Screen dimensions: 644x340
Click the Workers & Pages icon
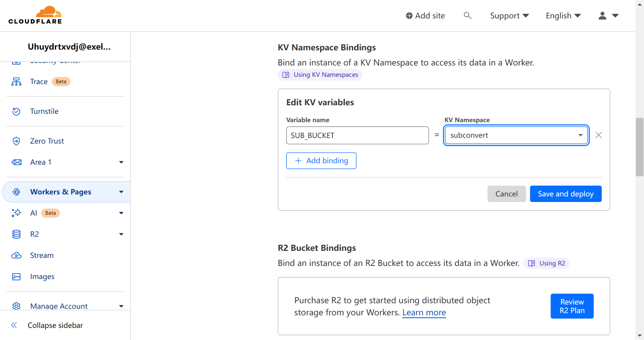[x=17, y=192]
